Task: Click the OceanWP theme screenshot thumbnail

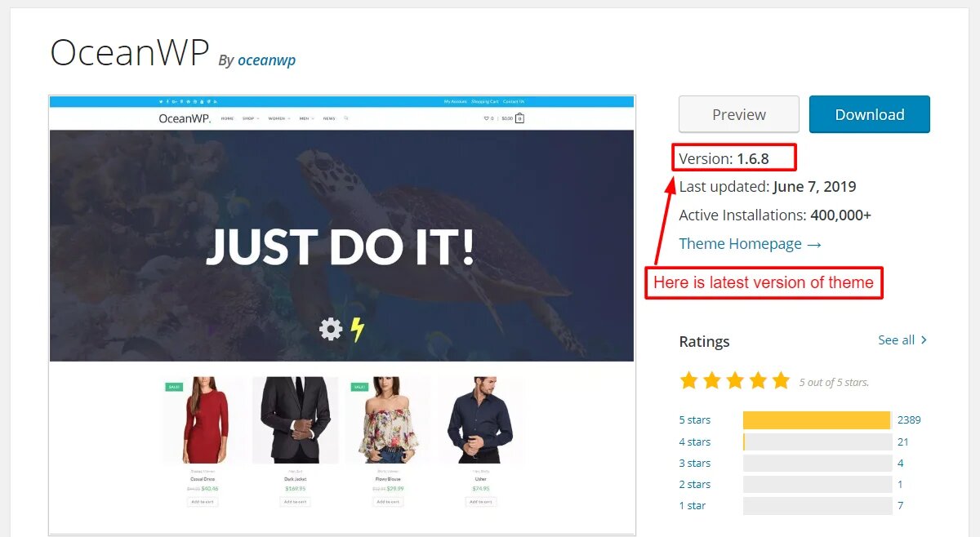Action: (x=341, y=315)
